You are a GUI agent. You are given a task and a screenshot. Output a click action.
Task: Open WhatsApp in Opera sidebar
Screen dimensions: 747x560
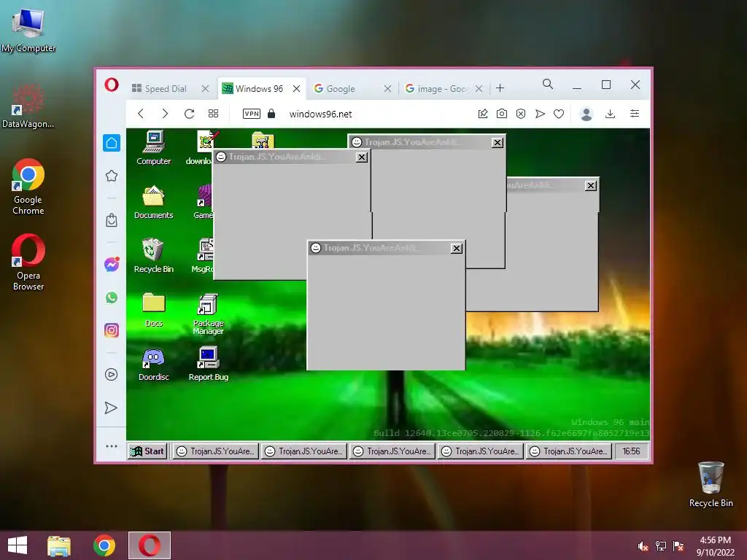[112, 297]
